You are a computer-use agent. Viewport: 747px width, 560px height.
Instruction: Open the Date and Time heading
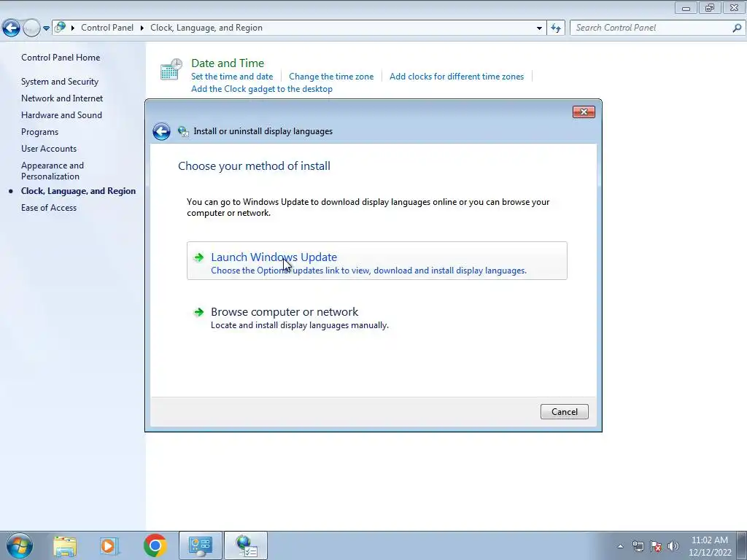click(228, 63)
